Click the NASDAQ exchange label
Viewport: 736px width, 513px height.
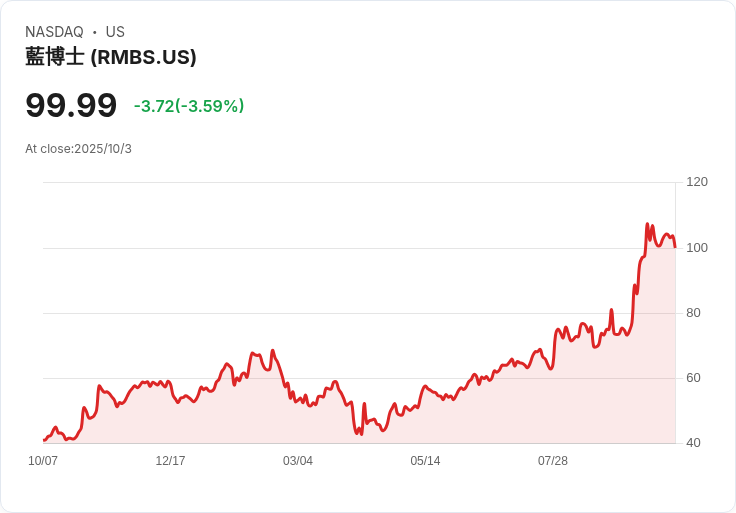click(x=54, y=32)
